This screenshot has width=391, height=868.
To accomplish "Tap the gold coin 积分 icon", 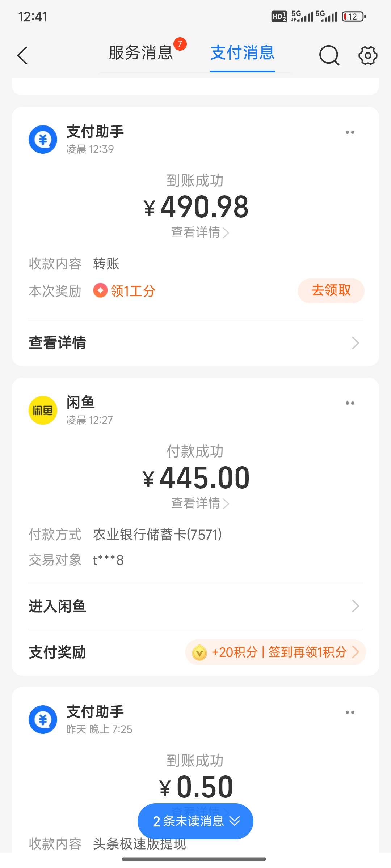I will tap(199, 652).
